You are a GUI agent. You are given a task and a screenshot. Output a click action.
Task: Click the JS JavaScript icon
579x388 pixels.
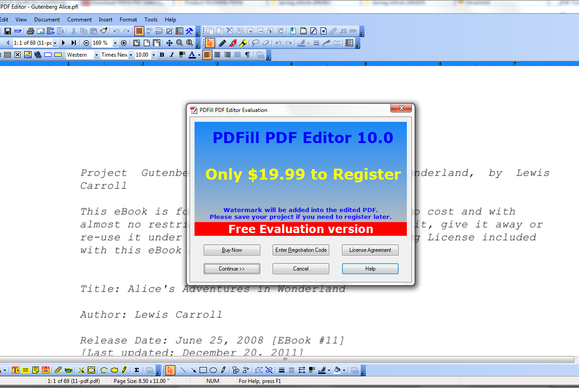(343, 31)
